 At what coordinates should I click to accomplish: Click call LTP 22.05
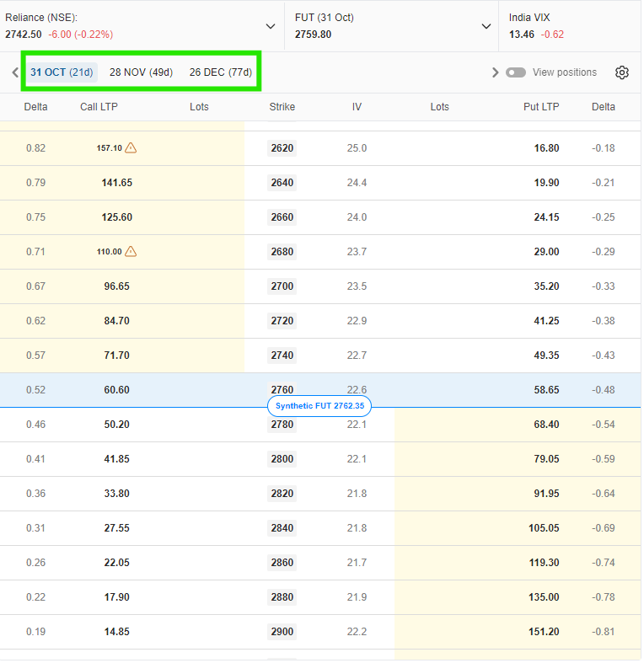117,563
